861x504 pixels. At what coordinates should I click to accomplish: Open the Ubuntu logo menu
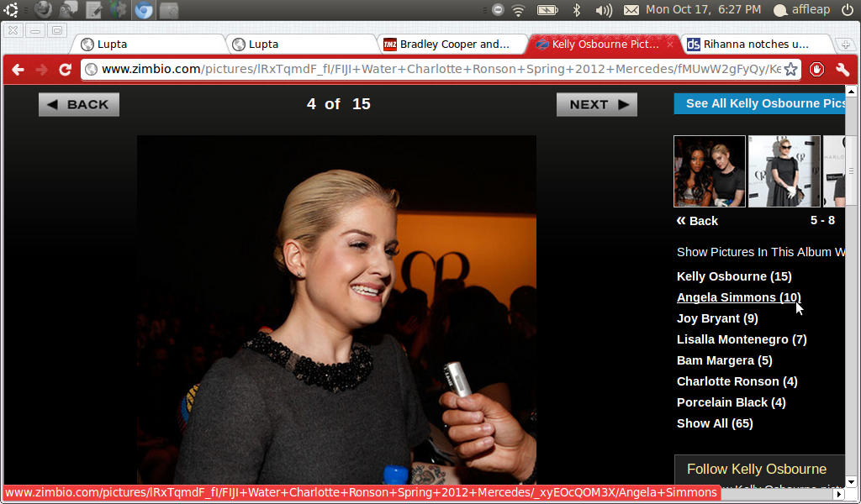[10, 9]
